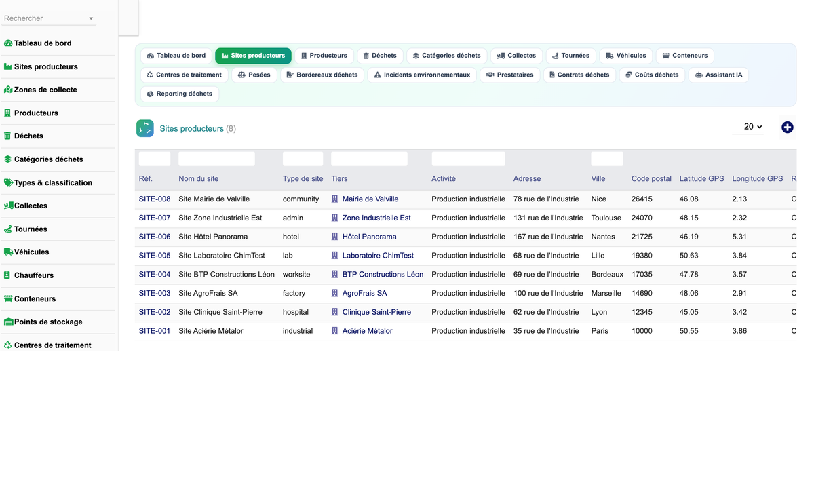Switch to the Déchets top tab
814x504 pixels.
click(x=380, y=56)
